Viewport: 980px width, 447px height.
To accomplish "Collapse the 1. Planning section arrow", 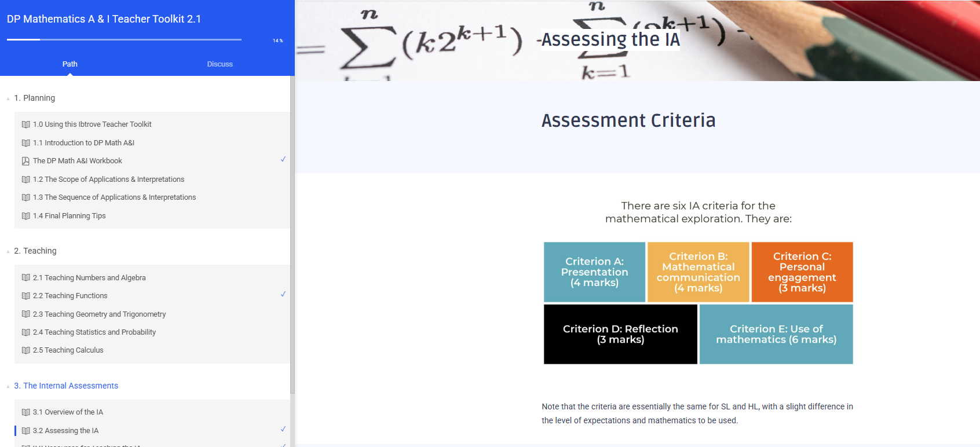I will pos(8,98).
